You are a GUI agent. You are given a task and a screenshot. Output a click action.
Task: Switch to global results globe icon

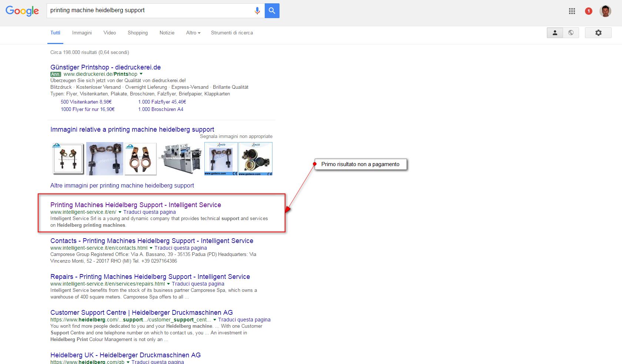[x=571, y=33]
